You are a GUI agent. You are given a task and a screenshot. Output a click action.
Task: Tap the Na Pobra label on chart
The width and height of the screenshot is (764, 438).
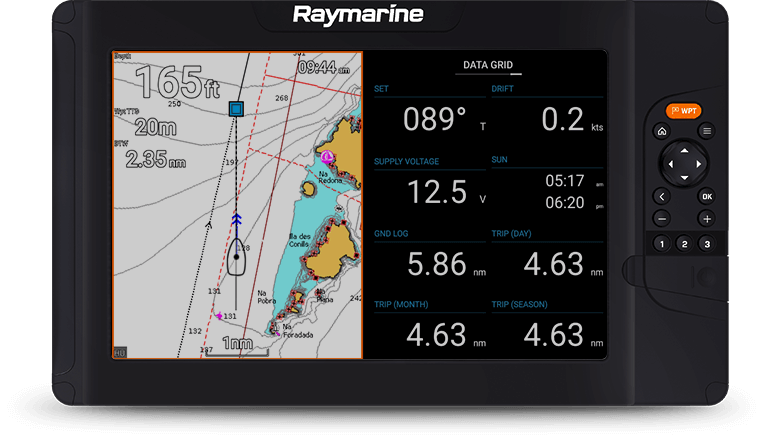[266, 297]
